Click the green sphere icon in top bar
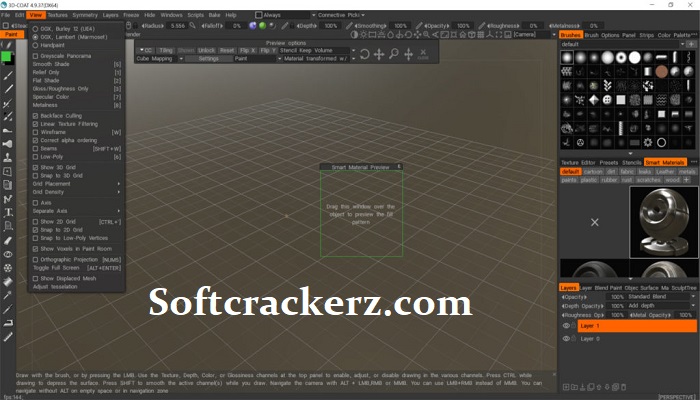Viewport: 700px width, 400px height. pyautogui.click(x=262, y=25)
